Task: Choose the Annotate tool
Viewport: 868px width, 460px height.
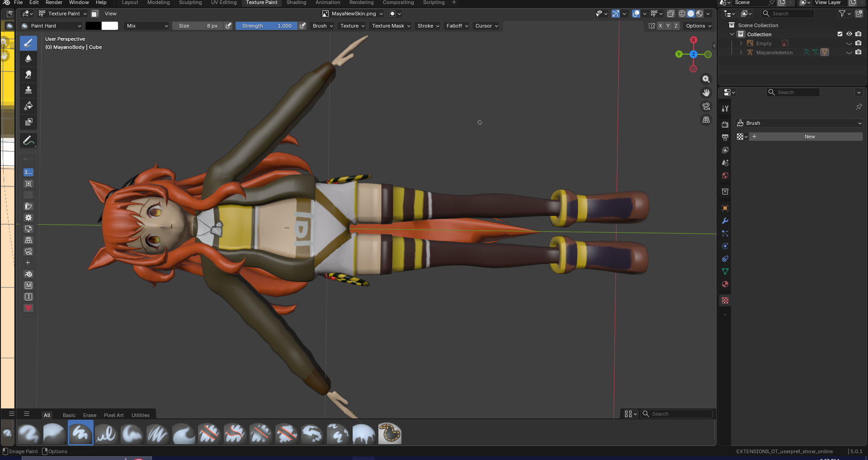Action: point(28,141)
